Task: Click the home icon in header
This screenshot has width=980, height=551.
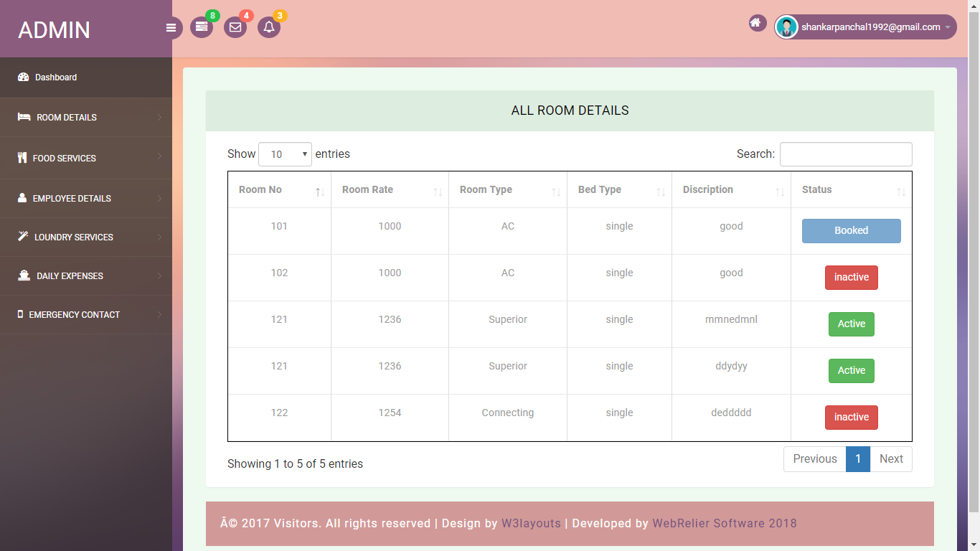Action: click(x=755, y=23)
